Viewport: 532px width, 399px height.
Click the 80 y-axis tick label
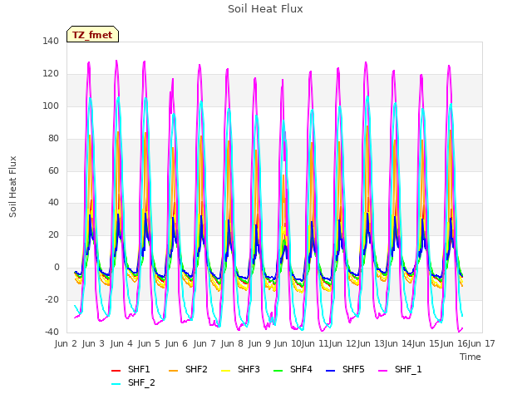click(x=53, y=139)
